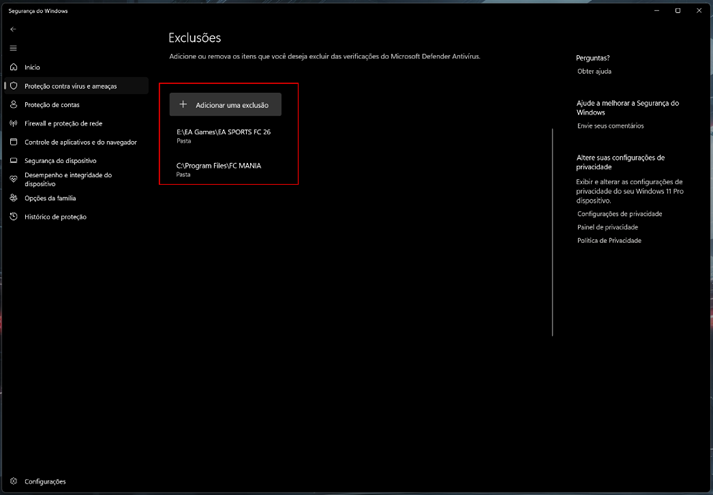Open the Configurações gear icon

point(13,481)
